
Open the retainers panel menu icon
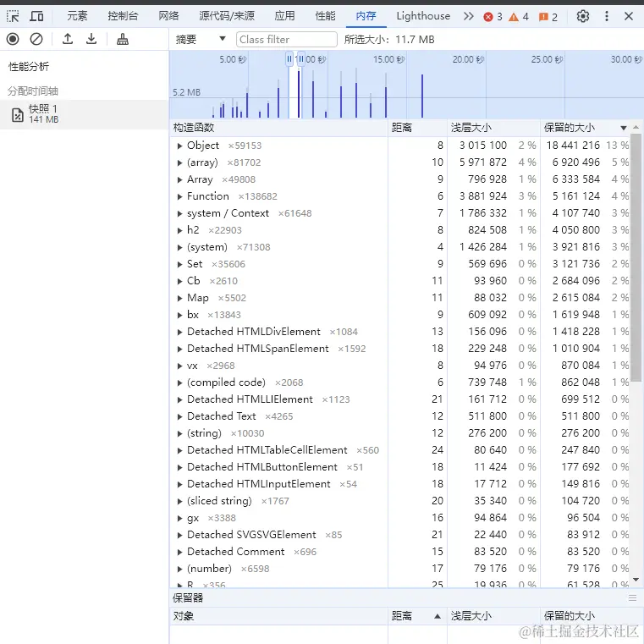click(x=632, y=598)
